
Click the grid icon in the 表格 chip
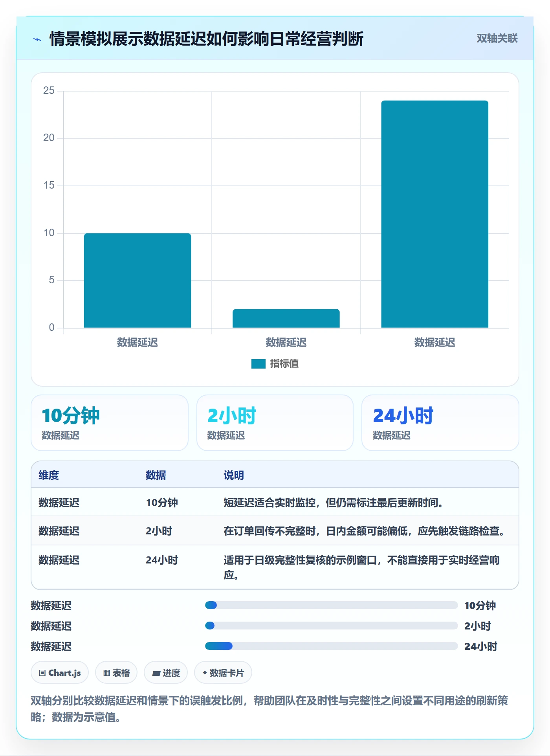click(106, 673)
